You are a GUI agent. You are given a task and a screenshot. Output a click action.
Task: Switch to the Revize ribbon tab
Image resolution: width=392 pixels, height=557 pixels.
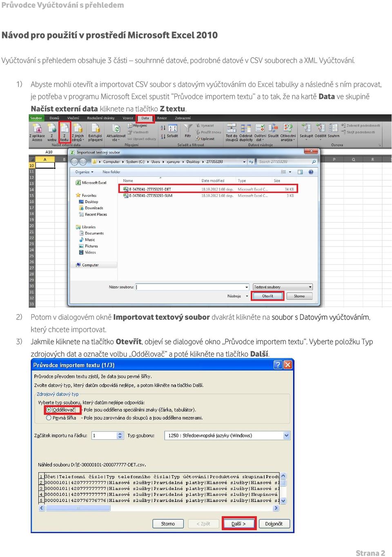pyautogui.click(x=162, y=118)
